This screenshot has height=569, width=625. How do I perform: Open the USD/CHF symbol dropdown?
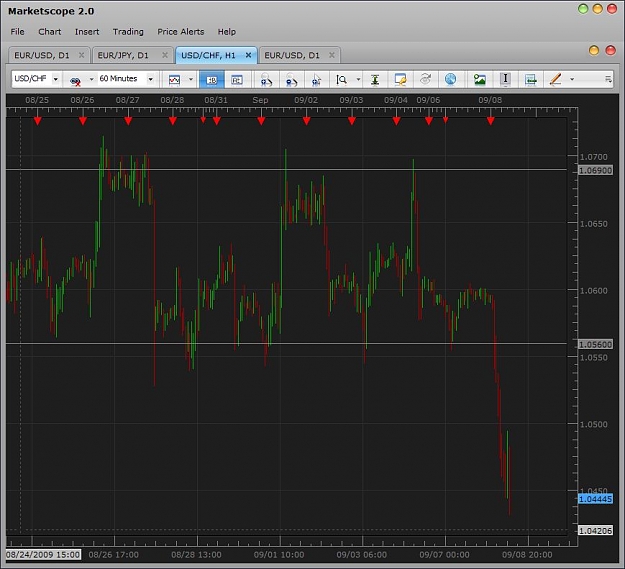click(56, 79)
